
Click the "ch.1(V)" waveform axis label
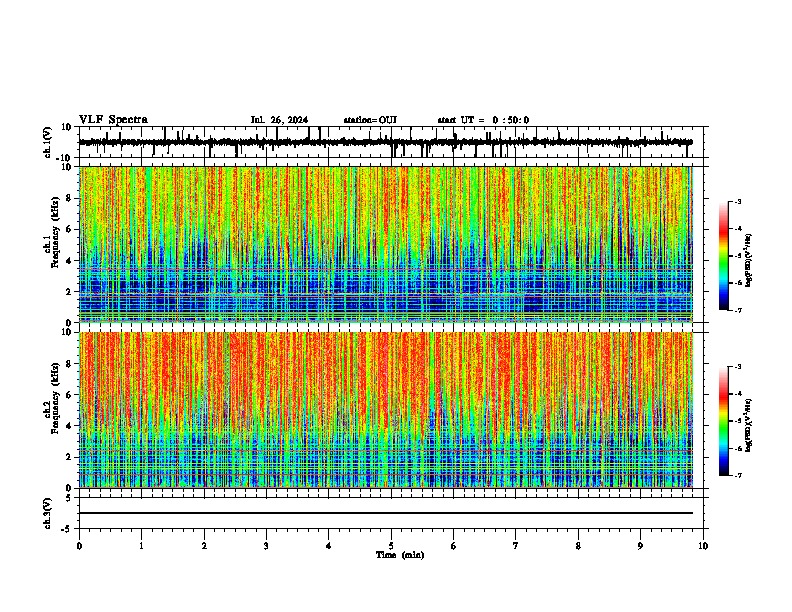(48, 142)
